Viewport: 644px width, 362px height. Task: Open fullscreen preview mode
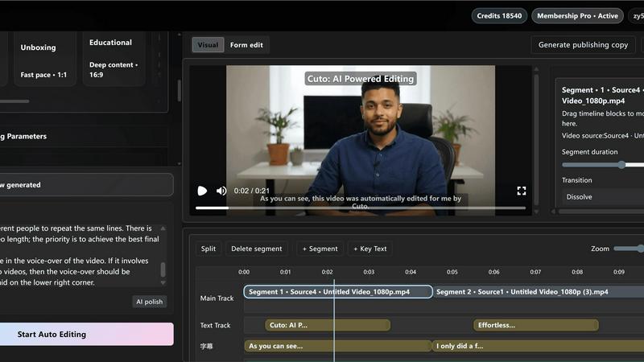point(521,191)
